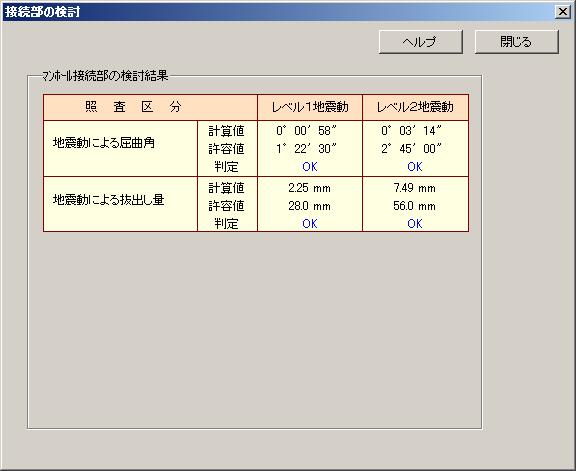
Task: Click Level 2 bending angle value 0°03'14"
Action: pyautogui.click(x=411, y=130)
